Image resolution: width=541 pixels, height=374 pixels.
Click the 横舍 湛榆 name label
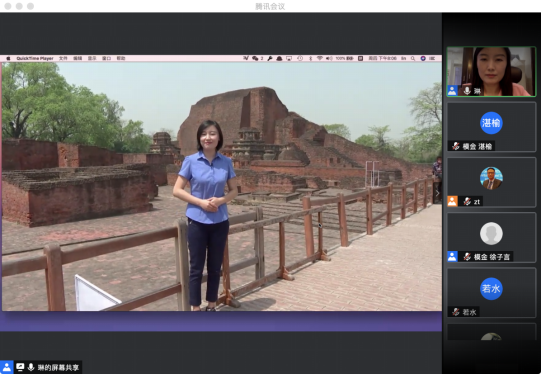[478, 146]
